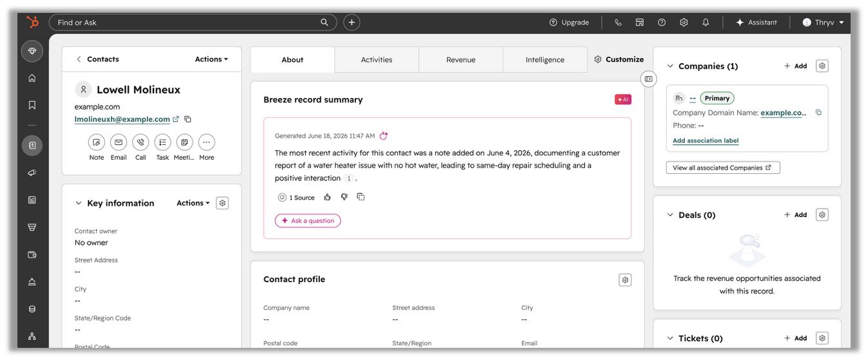Copy the company domain name

[818, 113]
